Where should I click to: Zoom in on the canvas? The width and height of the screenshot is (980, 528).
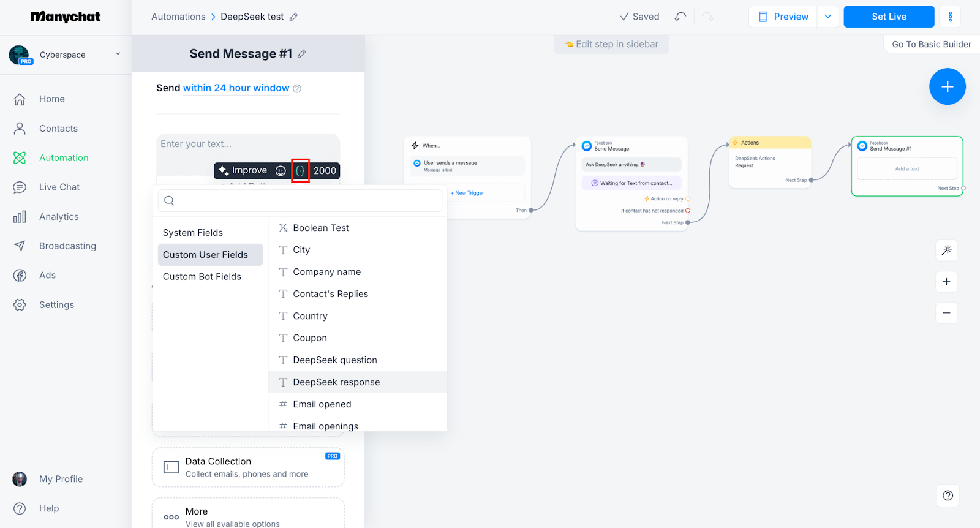click(x=946, y=282)
